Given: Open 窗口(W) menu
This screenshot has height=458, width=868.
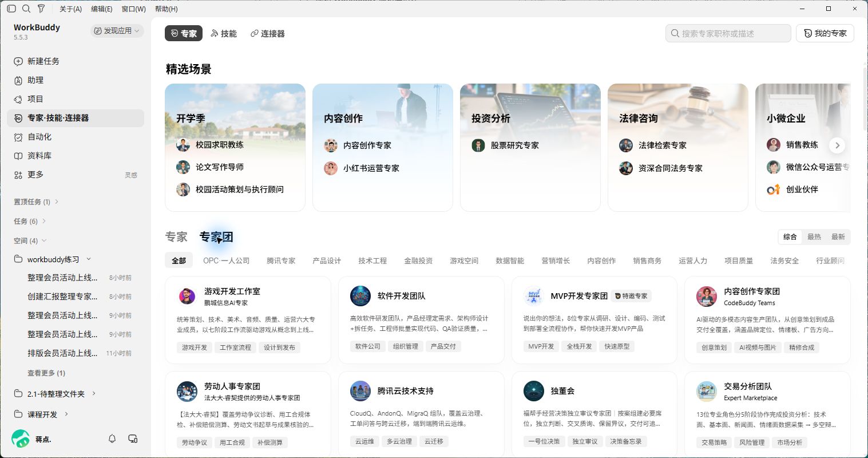Looking at the screenshot, I should tap(133, 9).
